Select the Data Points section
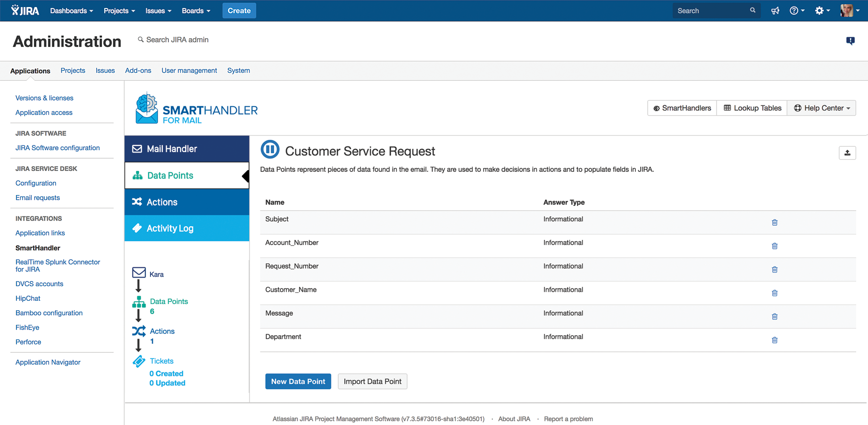The height and width of the screenshot is (425, 868). [x=187, y=176]
